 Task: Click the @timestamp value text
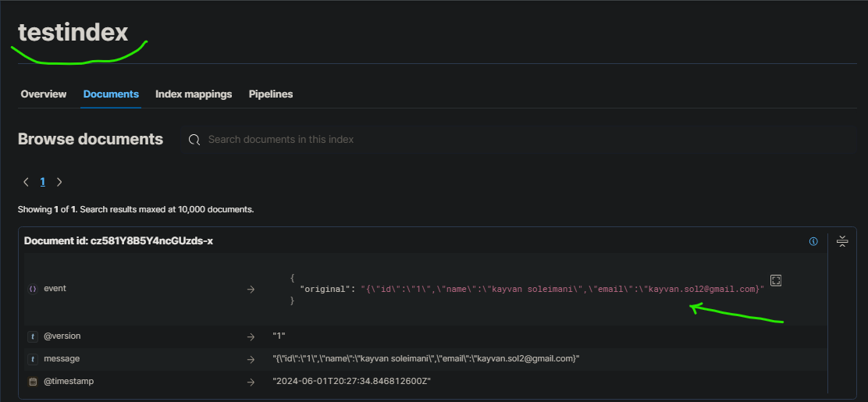351,382
